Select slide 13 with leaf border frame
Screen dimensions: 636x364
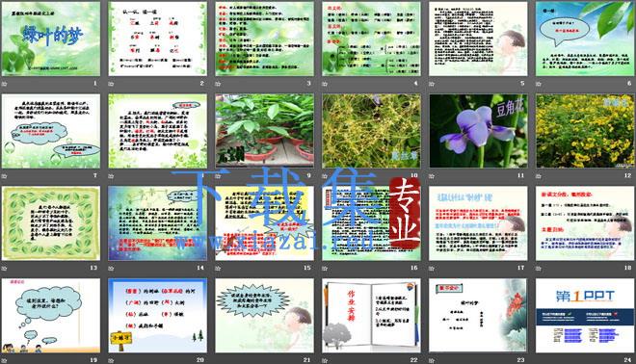pos(51,223)
